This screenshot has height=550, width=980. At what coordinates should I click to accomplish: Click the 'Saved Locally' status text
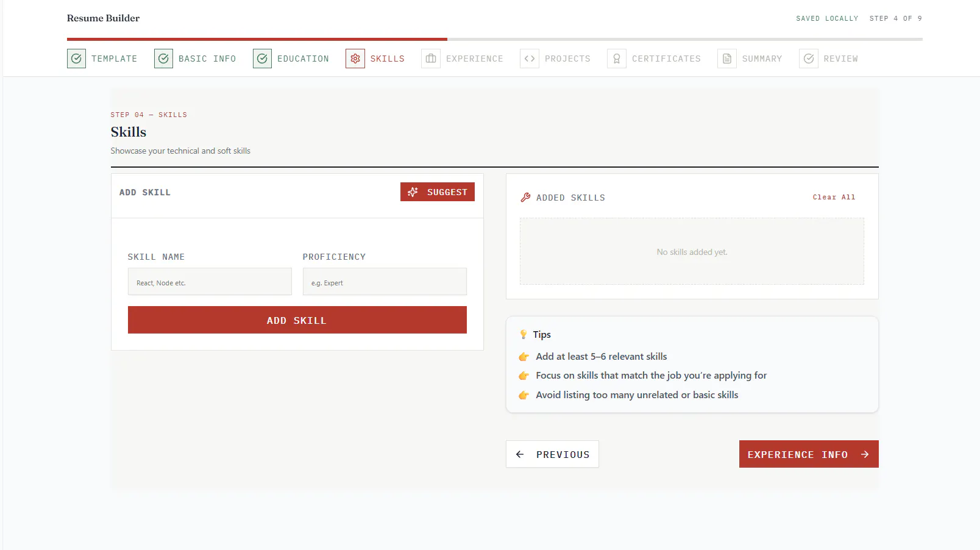[827, 18]
